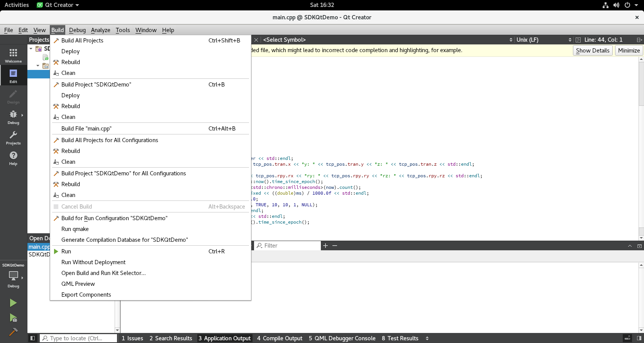Select Run qmake from Build menu
Viewport: 644px width, 343px height.
pos(75,229)
